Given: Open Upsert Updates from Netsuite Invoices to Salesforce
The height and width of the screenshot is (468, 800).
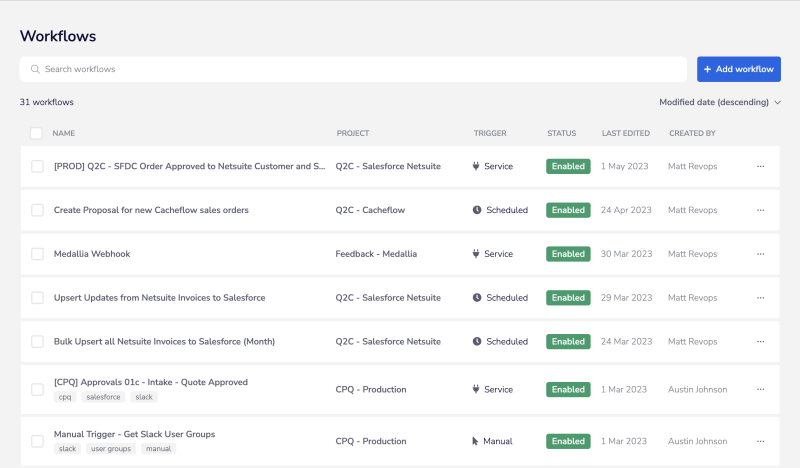Looking at the screenshot, I should tap(159, 298).
